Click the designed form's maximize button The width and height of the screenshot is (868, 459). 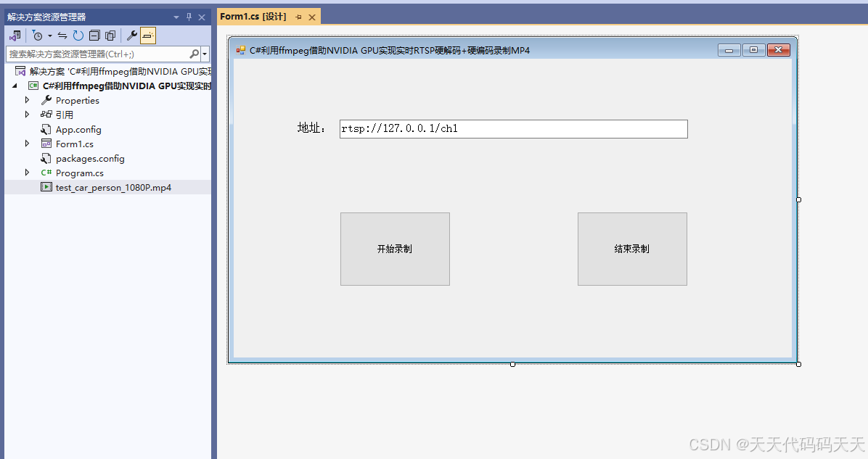tap(753, 50)
